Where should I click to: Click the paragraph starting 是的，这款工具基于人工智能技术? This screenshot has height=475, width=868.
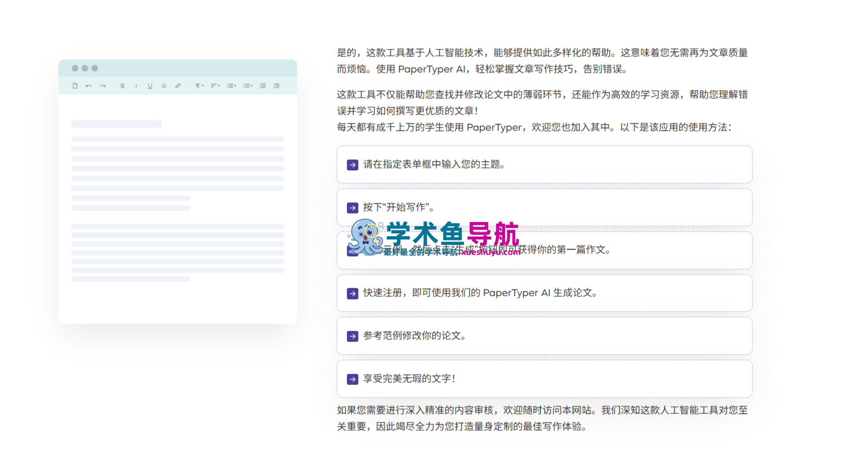pyautogui.click(x=542, y=61)
